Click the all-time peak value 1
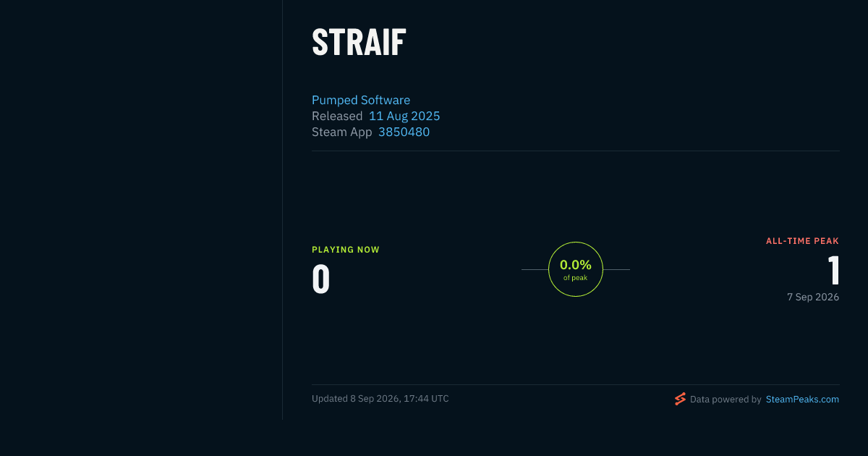The width and height of the screenshot is (868, 456). (x=833, y=271)
